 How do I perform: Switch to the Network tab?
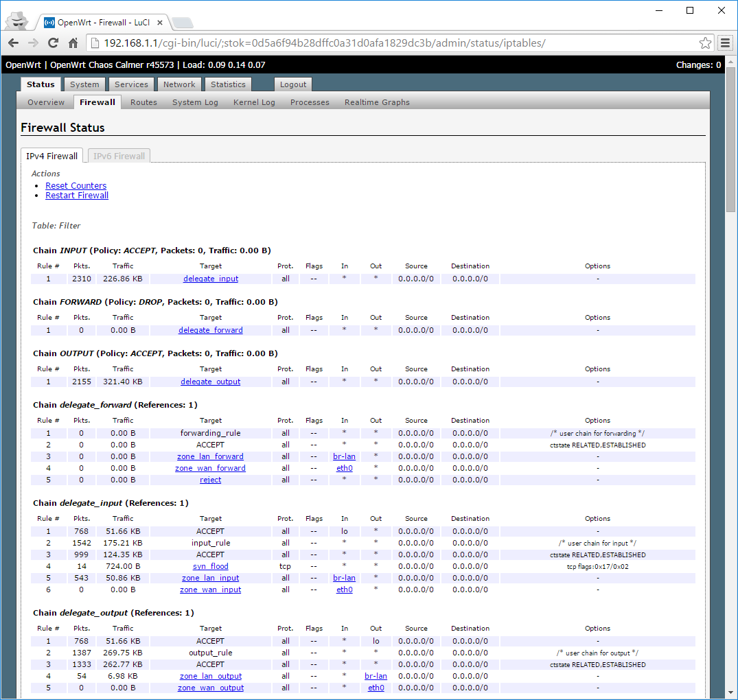coord(179,84)
